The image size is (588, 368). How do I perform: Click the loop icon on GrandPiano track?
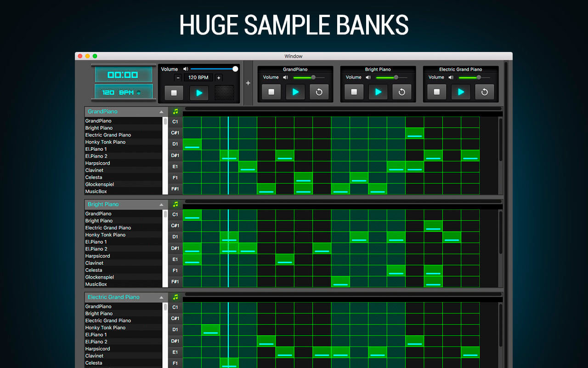(319, 92)
